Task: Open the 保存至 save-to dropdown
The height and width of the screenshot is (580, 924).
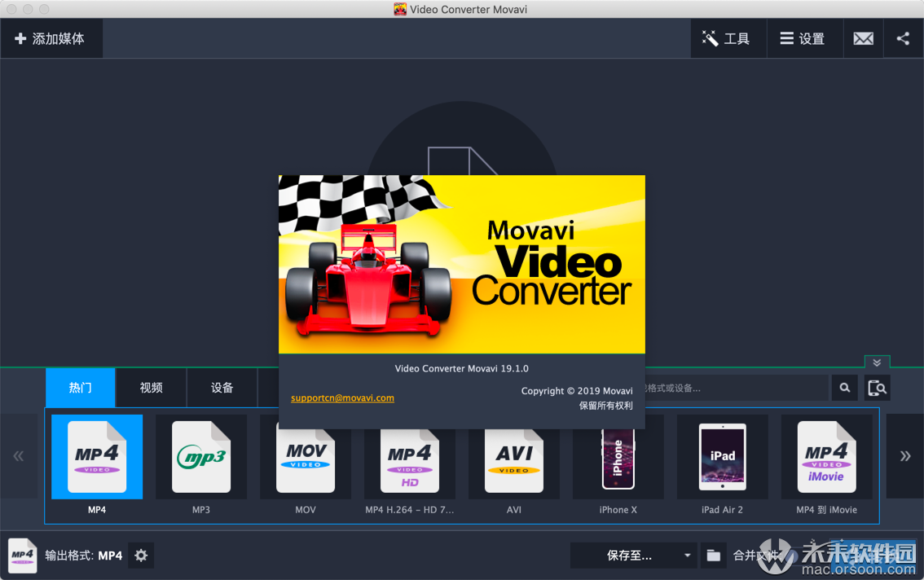Action: pyautogui.click(x=633, y=556)
